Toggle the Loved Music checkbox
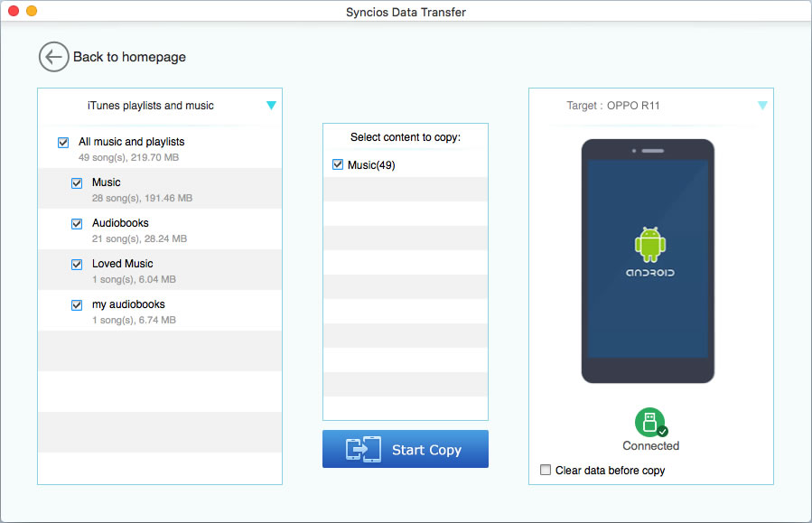 [77, 265]
